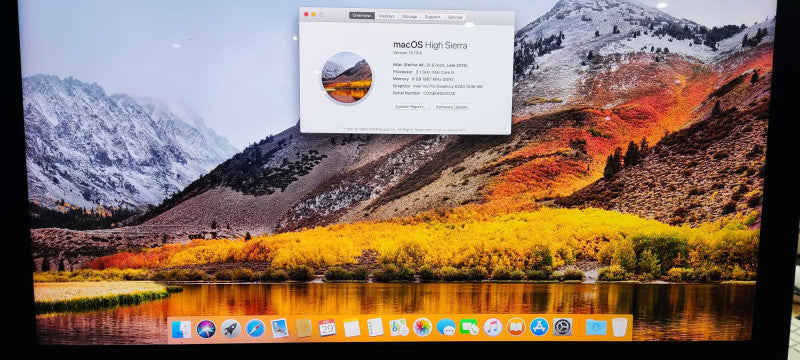Click the Serial Number line
Screen dimensions: 800x360
[424, 93]
